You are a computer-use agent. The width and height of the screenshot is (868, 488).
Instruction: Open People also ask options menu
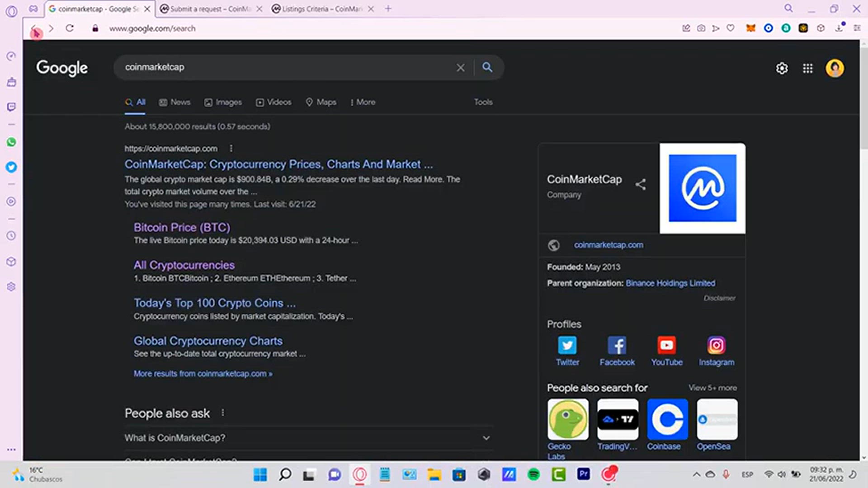pos(223,413)
